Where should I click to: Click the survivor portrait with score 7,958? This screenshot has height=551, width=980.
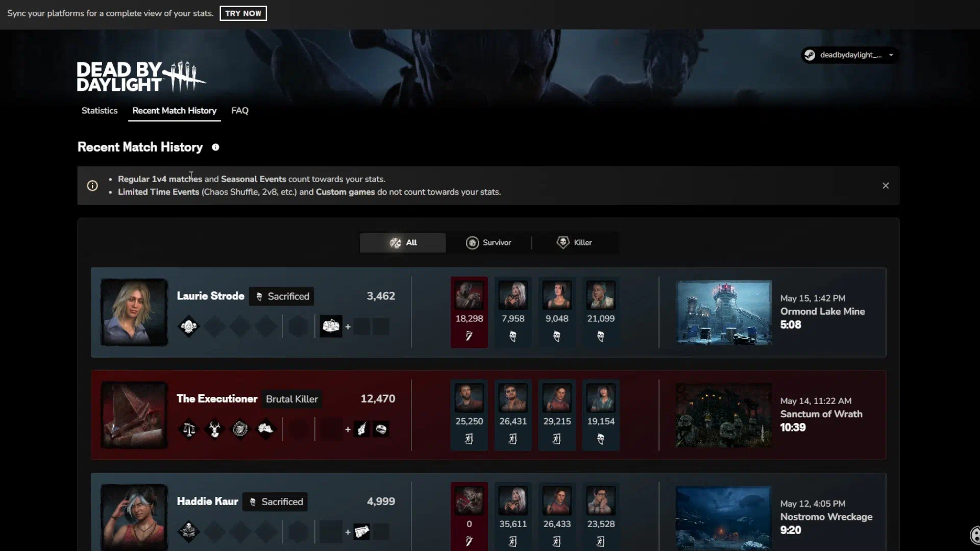[513, 295]
